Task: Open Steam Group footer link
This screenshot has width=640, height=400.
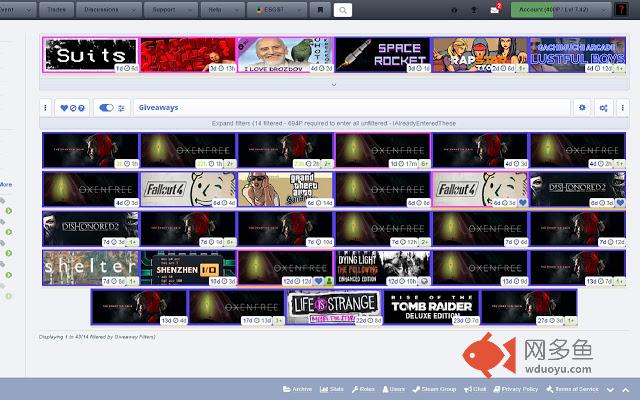Action: (x=434, y=389)
